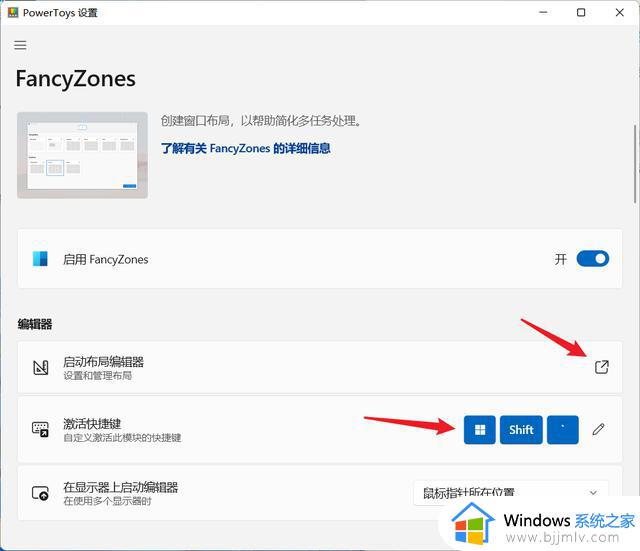Click the FancyZones preview thumbnail image
The height and width of the screenshot is (551, 640).
pyautogui.click(x=82, y=155)
